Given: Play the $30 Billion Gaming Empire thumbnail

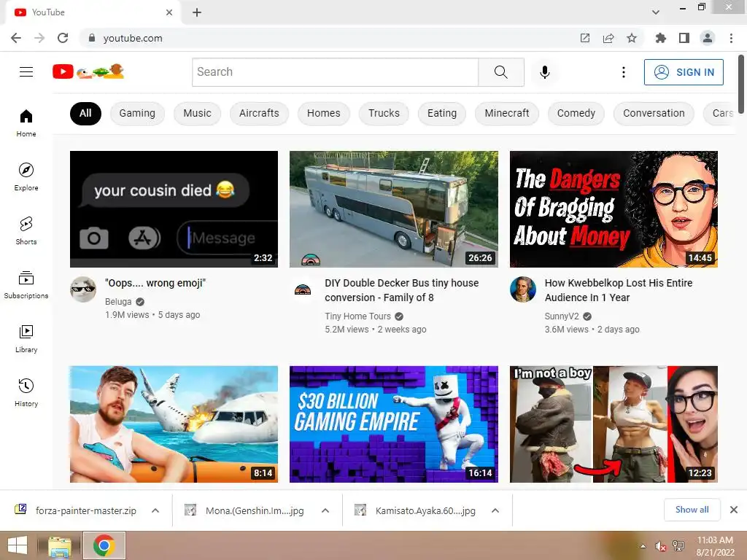Looking at the screenshot, I should (393, 424).
